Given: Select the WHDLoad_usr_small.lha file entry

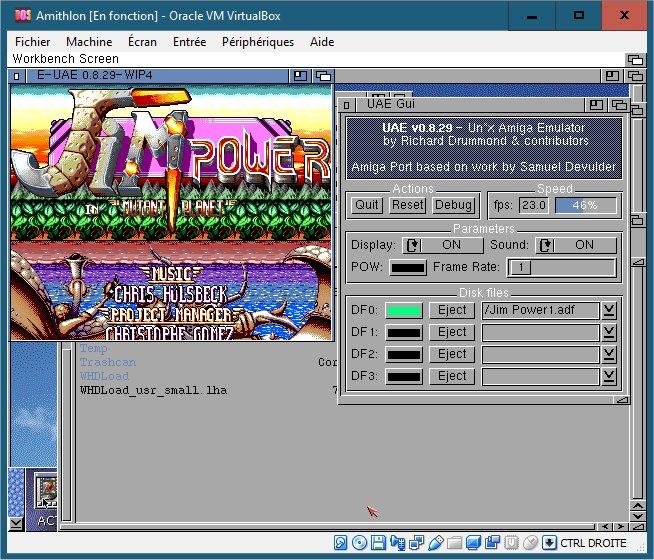Looking at the screenshot, I should point(153,390).
